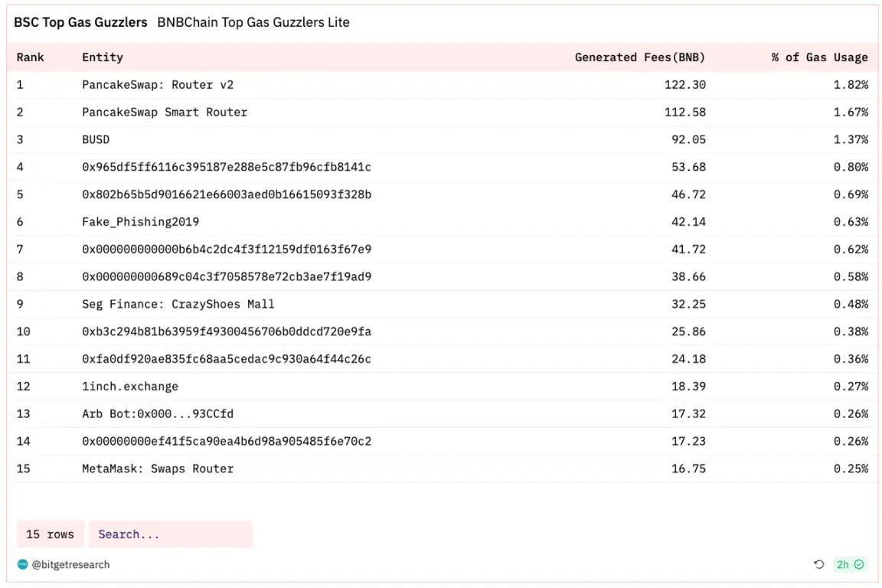Sort by % of Gas Usage header
This screenshot has width=882, height=588.
819,57
